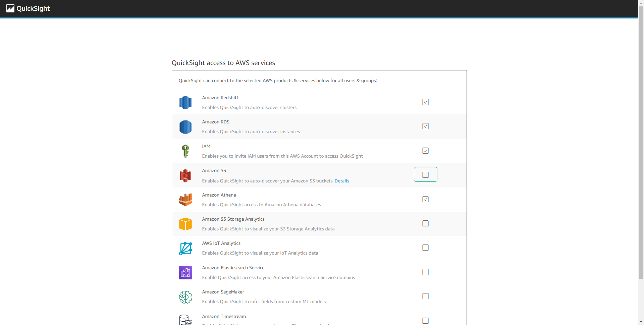Enable AWS IoT Analytics checkbox
This screenshot has height=325, width=644.
click(x=425, y=248)
